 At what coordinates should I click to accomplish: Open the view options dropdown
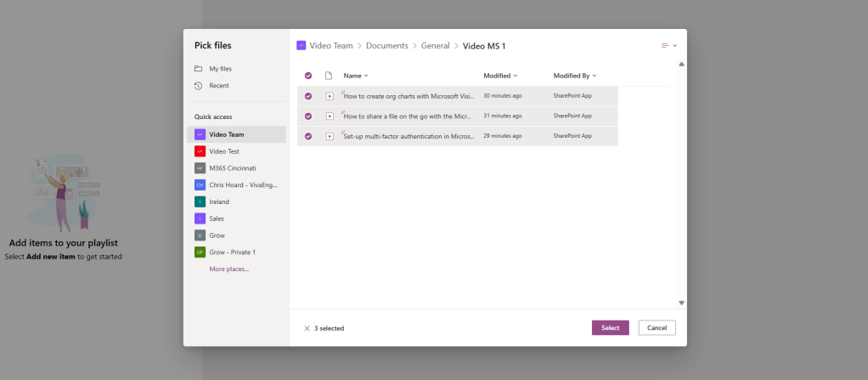[x=668, y=46]
